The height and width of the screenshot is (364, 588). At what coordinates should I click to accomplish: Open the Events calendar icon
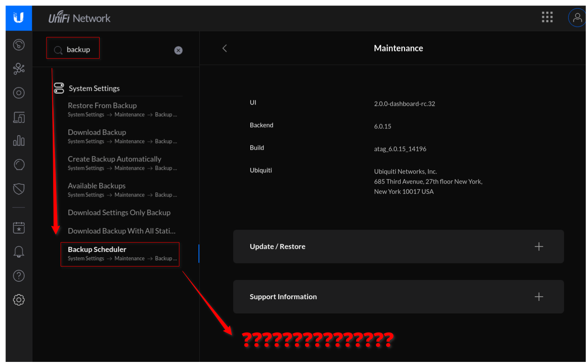pyautogui.click(x=19, y=228)
